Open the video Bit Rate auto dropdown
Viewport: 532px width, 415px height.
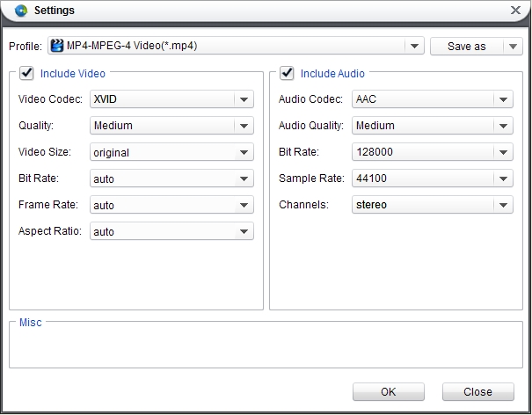(x=244, y=178)
